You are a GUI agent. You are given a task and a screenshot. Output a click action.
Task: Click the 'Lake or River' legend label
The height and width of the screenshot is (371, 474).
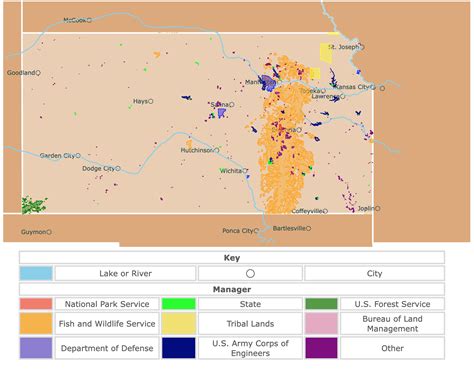(125, 274)
